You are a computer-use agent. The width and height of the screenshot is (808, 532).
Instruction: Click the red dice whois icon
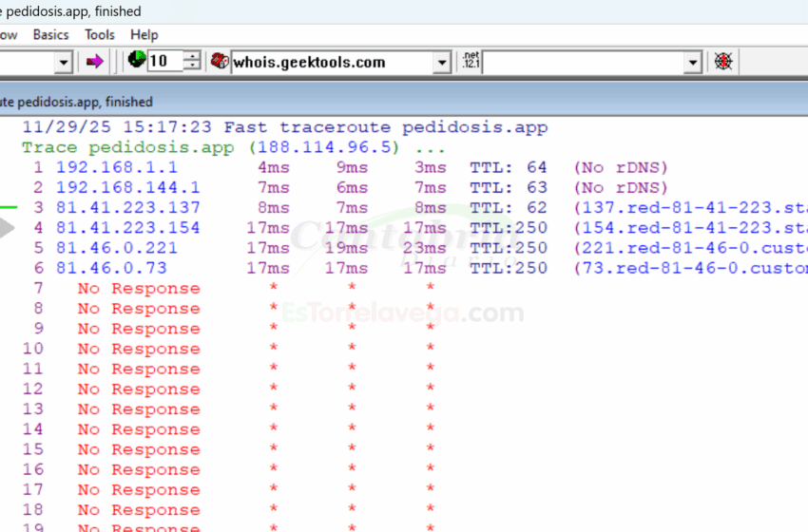pos(219,62)
